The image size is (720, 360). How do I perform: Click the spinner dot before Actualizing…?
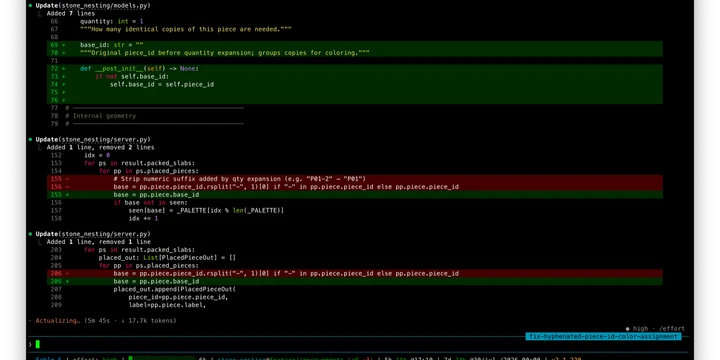point(30,321)
